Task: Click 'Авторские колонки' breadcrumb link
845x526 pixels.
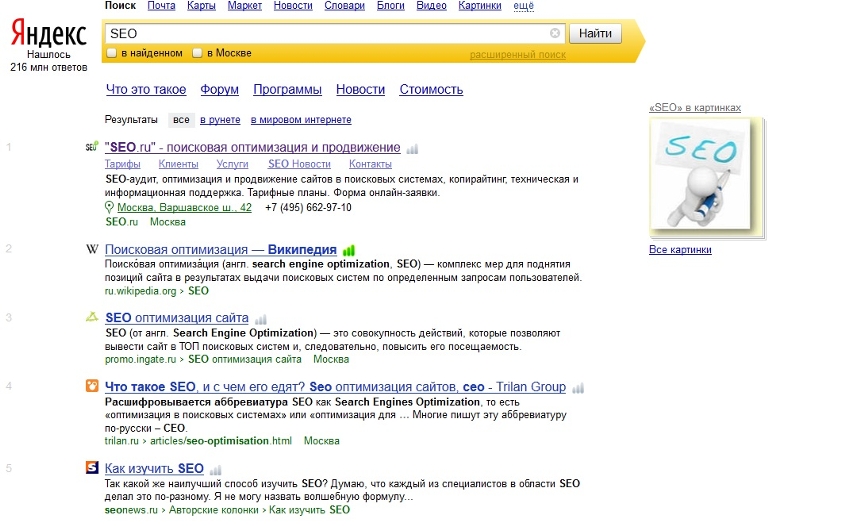Action: click(214, 510)
